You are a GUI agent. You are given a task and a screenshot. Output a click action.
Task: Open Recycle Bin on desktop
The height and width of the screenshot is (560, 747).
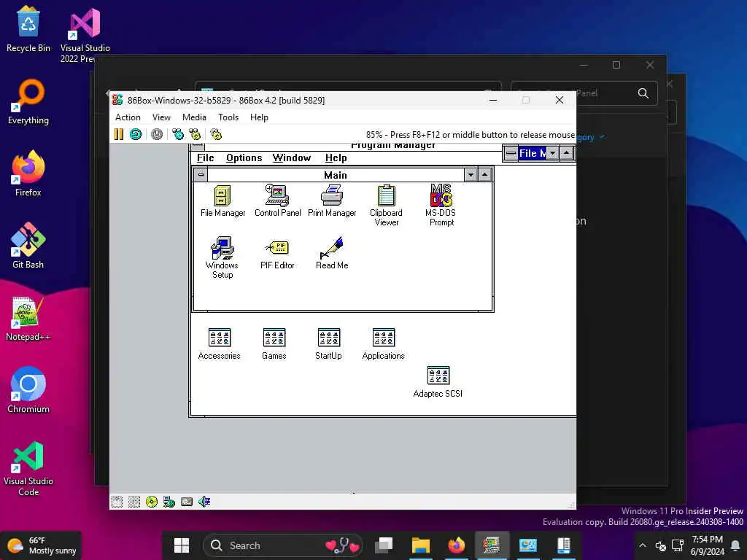(28, 29)
